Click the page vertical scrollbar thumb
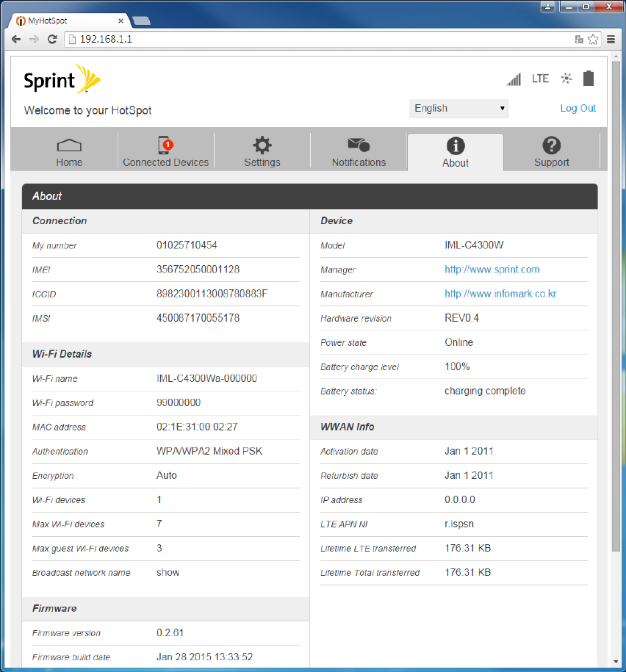Screen dimensions: 626x672 [x=616, y=306]
